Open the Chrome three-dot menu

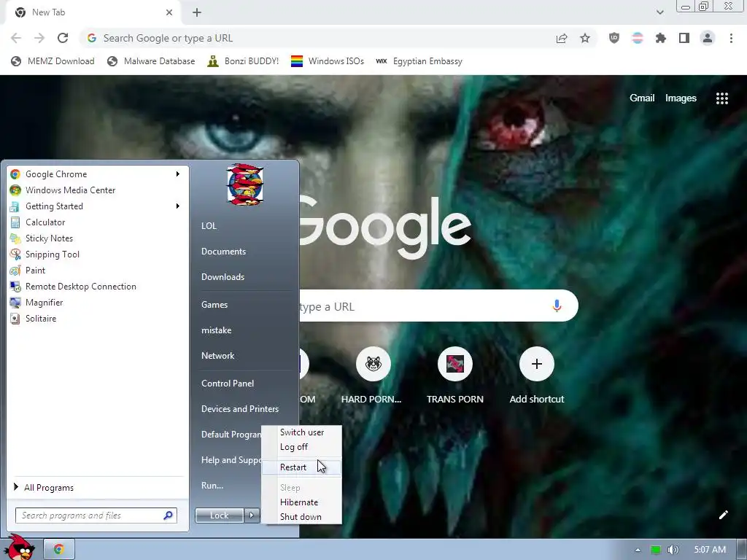click(x=731, y=38)
